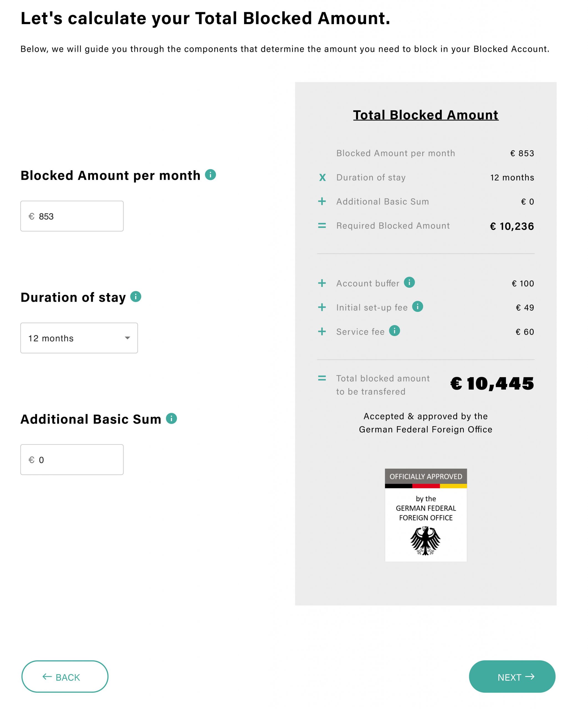
Task: Show info for Account buffer
Action: pyautogui.click(x=409, y=282)
